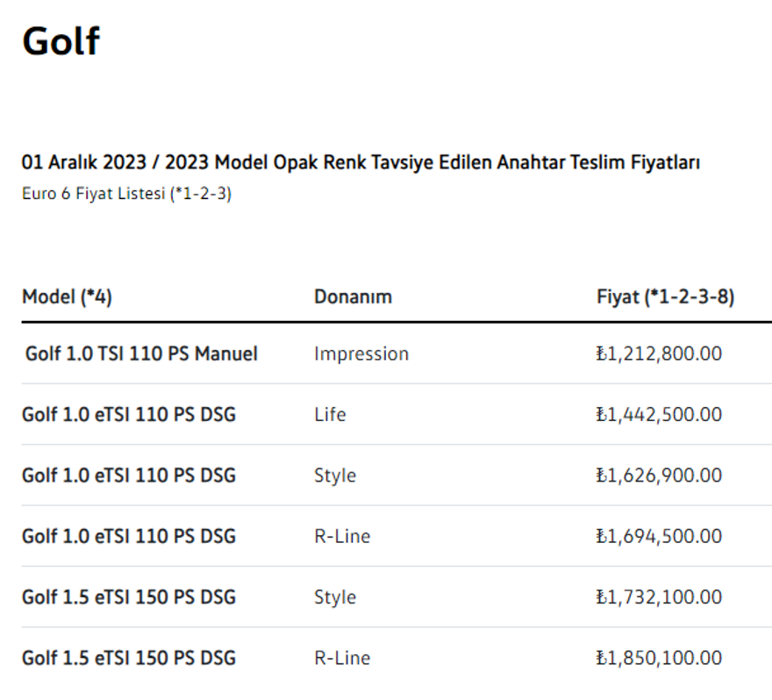Select R-Line trim for Golf 1.5 eTSI
The image size is (772, 700).
342,657
